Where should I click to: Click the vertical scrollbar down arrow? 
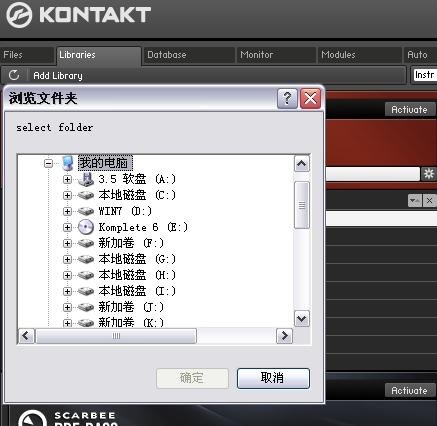302,319
